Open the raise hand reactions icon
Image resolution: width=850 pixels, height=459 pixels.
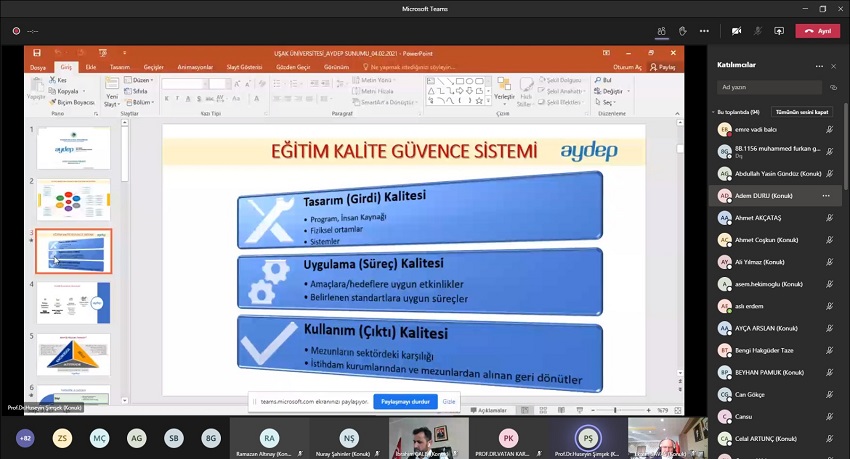(x=683, y=31)
